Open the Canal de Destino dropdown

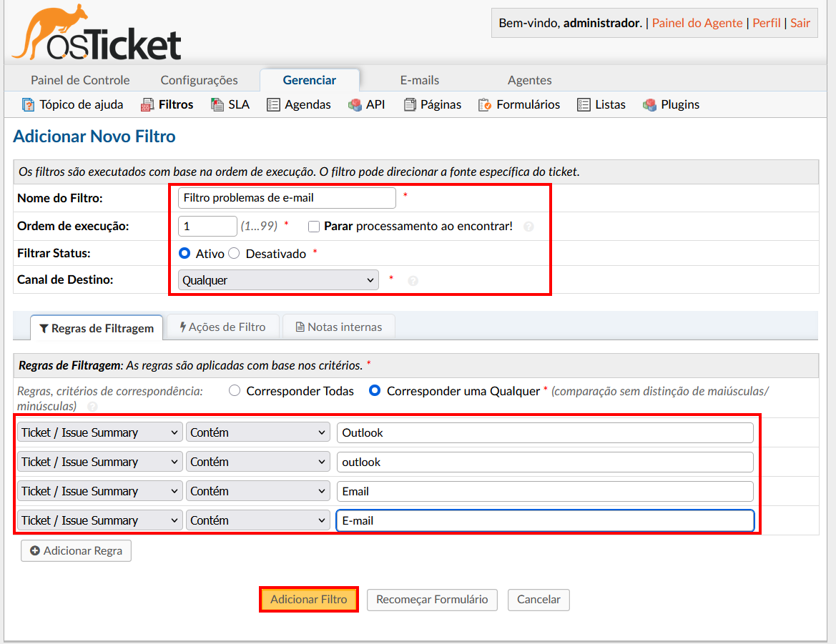(x=277, y=279)
